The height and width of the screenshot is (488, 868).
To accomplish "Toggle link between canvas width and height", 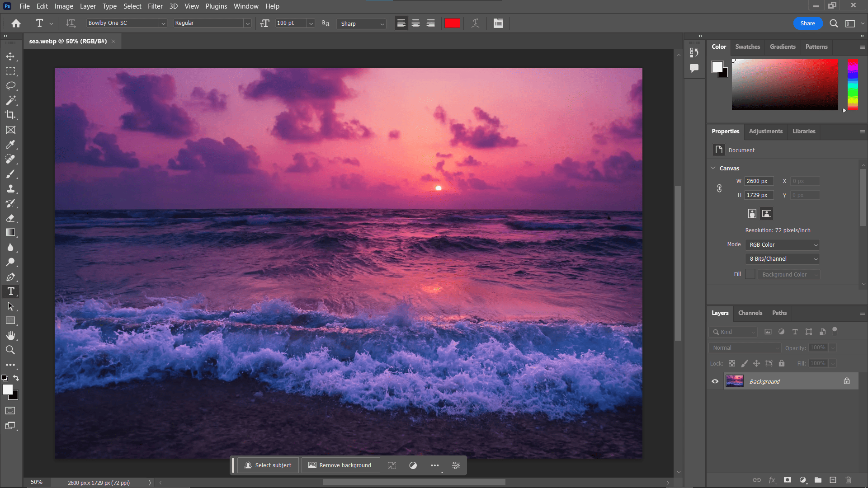I will (x=719, y=188).
